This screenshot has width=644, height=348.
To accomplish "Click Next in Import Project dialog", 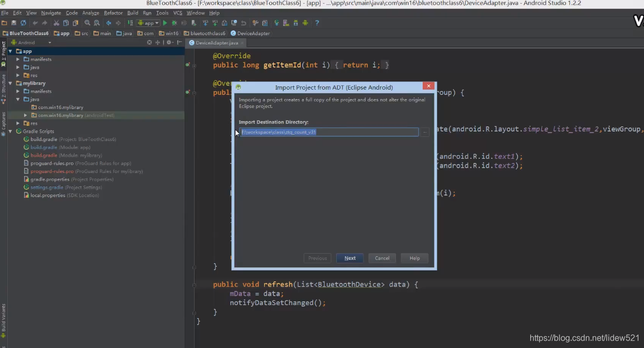I will coord(350,258).
